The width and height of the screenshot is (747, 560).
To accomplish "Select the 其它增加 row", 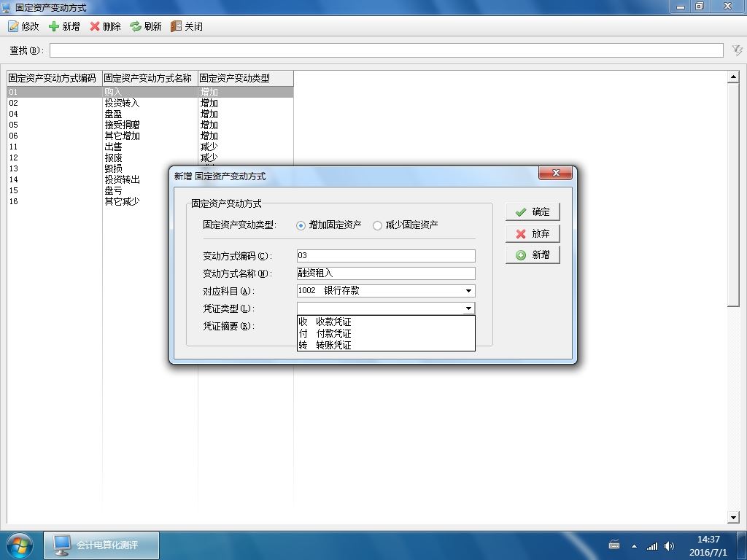I will [x=150, y=136].
